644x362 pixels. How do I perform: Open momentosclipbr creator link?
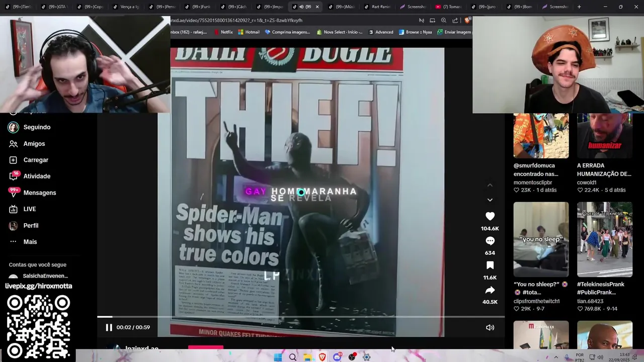coord(533,183)
